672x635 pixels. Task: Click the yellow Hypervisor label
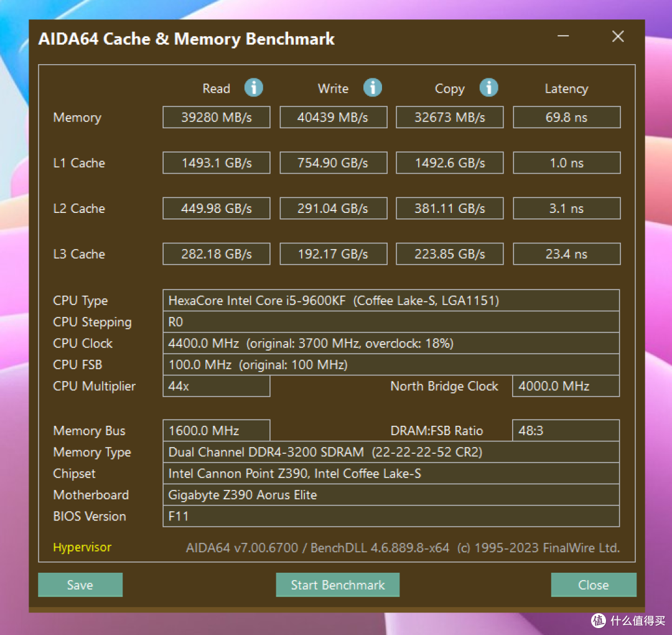(x=82, y=548)
